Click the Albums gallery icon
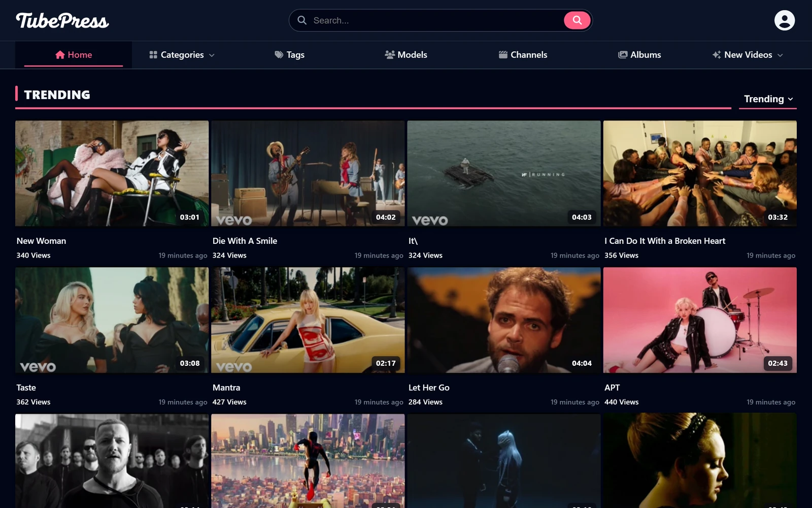The image size is (812, 508). pyautogui.click(x=623, y=55)
